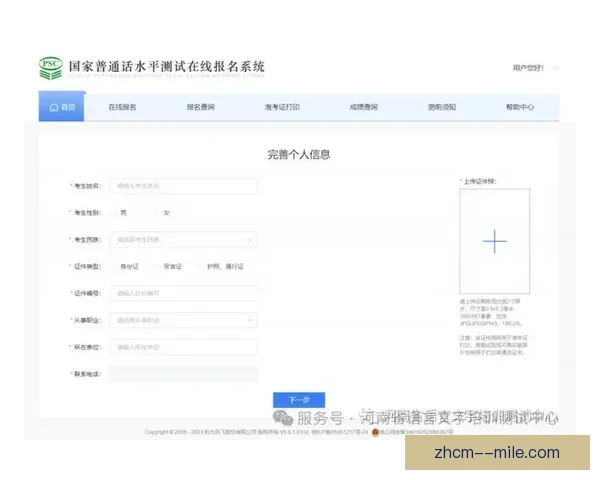The image size is (600, 480).
Task: Open the 成绩查询 tab
Action: [364, 107]
